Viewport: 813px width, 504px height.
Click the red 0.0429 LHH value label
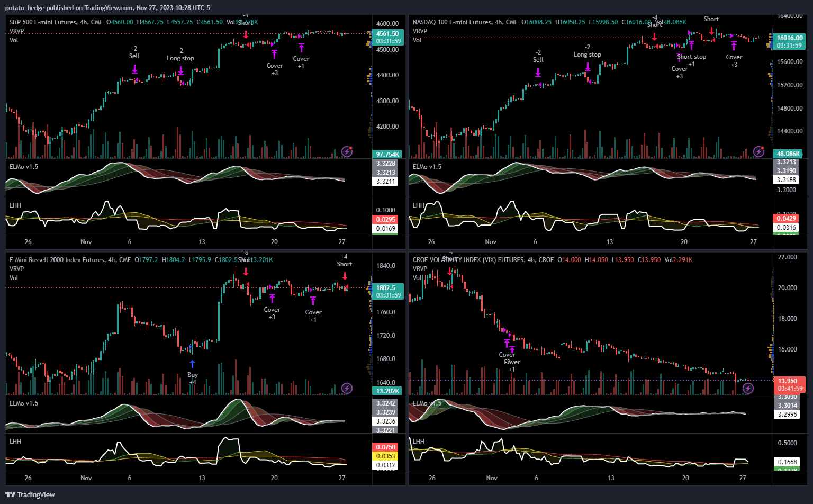[x=787, y=219]
